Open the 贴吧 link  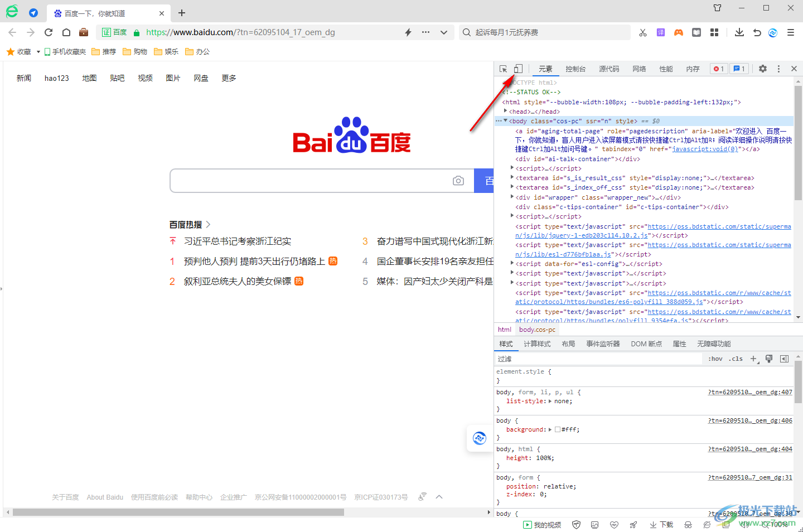point(117,78)
